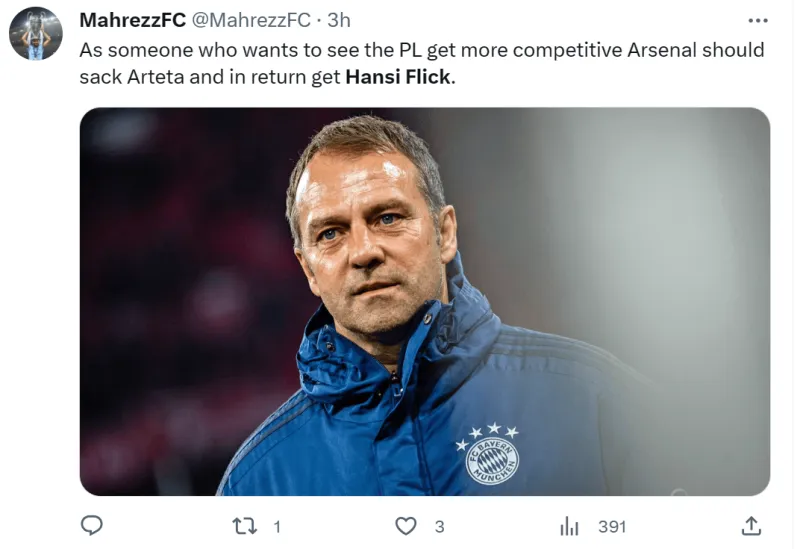Click the 3h timestamp of the tweet

(339, 20)
